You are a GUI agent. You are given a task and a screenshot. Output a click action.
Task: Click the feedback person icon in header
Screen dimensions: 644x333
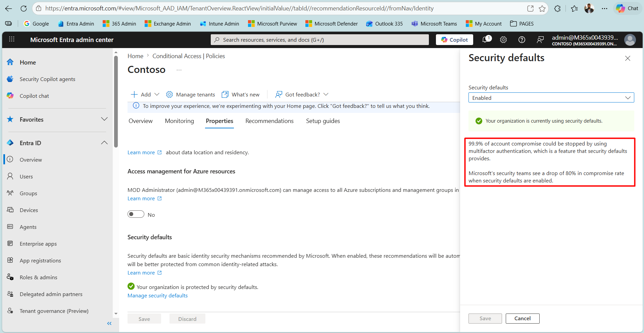[540, 40]
